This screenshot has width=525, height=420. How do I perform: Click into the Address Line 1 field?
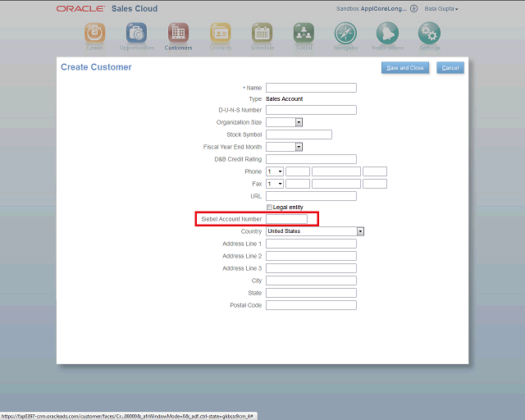[x=311, y=244]
